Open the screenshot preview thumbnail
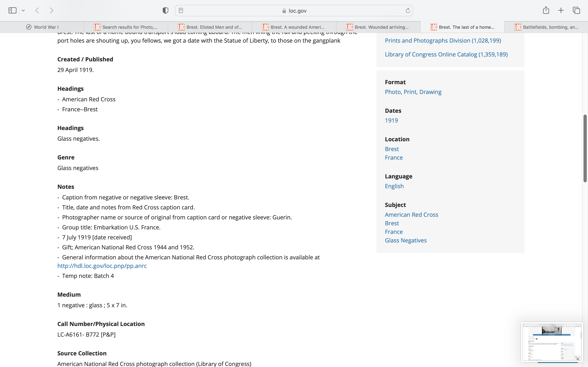 551,342
